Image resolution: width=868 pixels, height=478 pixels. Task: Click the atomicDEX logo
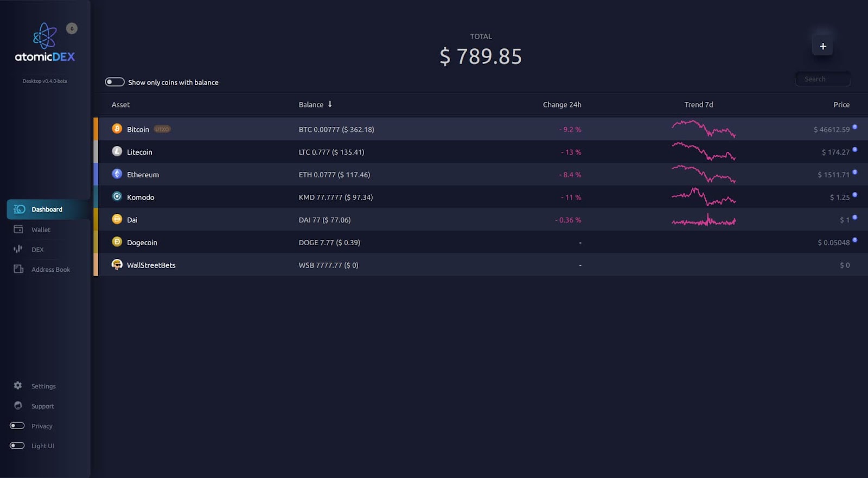[44, 42]
